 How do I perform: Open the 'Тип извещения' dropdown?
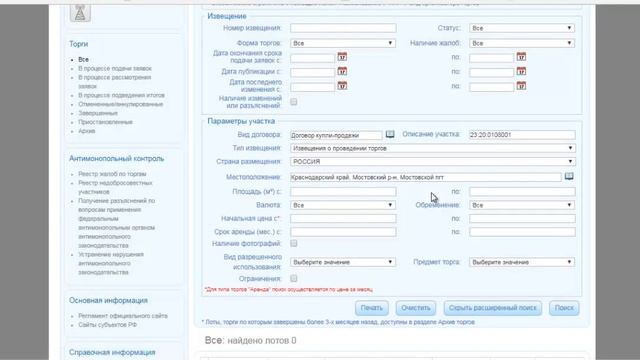[x=433, y=148]
